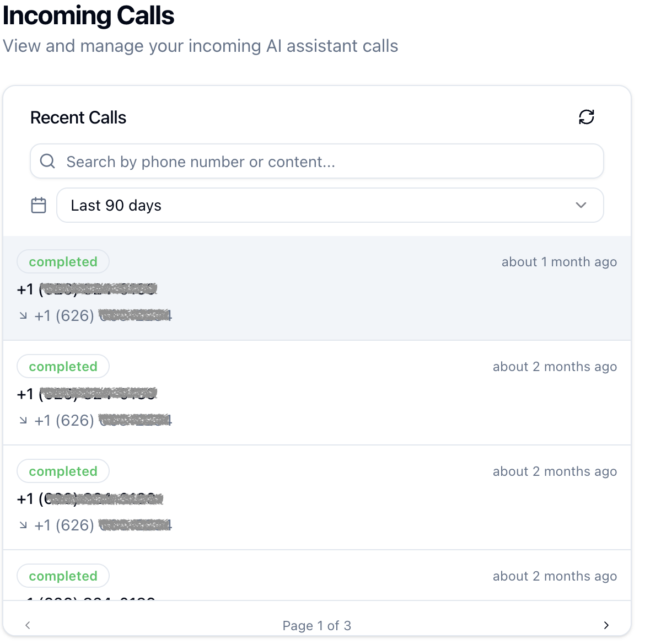Open the Last 90 days dropdown
Viewport: 645px width, 644px height.
click(x=330, y=205)
